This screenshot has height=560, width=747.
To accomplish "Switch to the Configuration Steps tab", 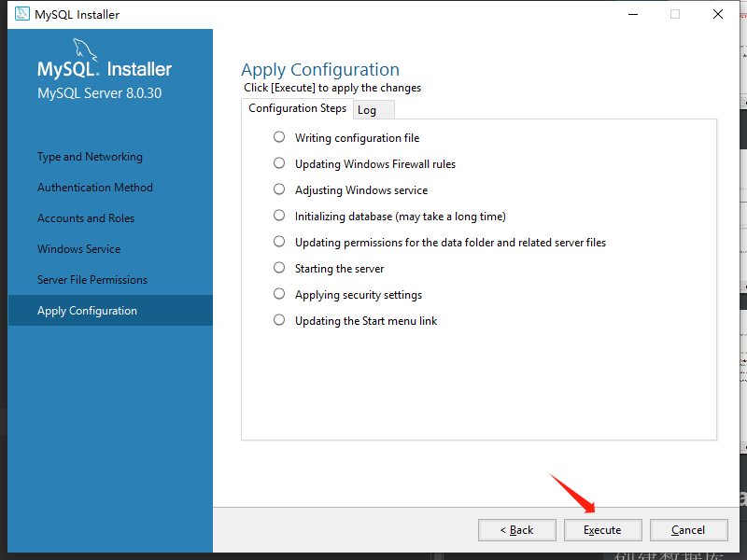I will (x=297, y=108).
